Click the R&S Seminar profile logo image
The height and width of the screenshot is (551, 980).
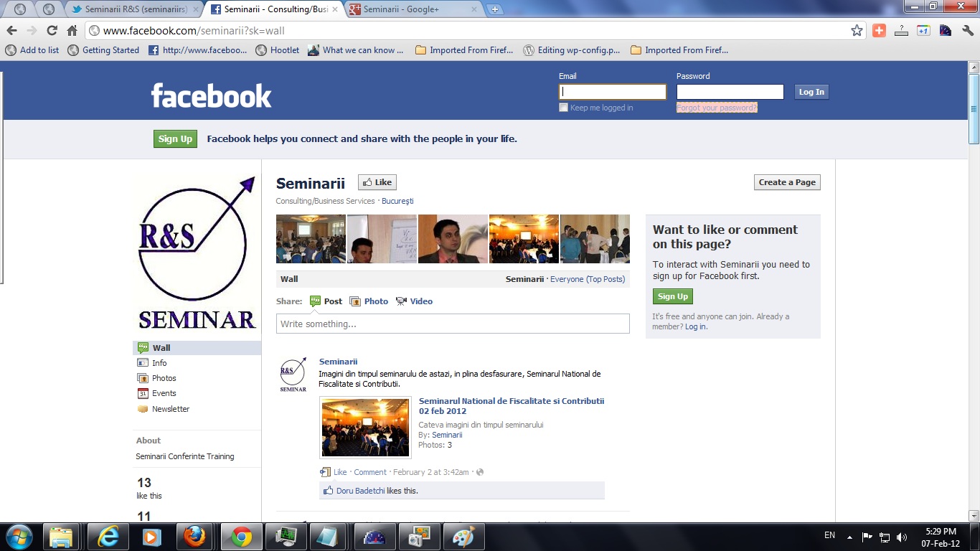(x=197, y=253)
